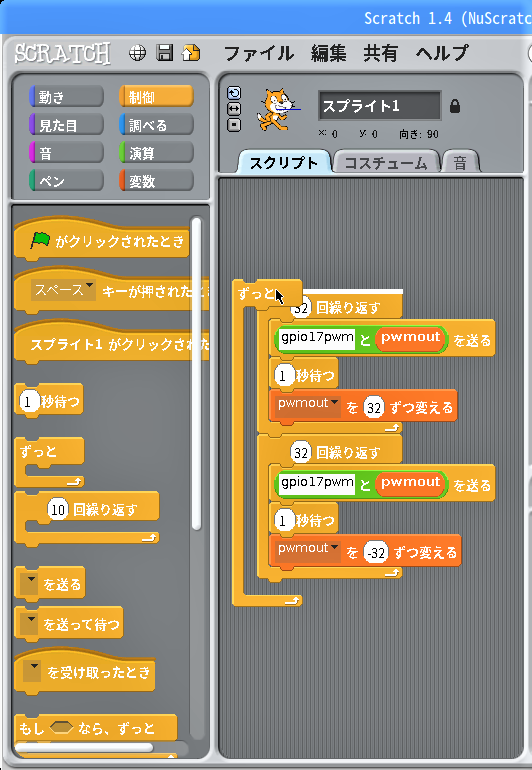Open the ファイル menu
The height and width of the screenshot is (770, 532).
point(259,53)
